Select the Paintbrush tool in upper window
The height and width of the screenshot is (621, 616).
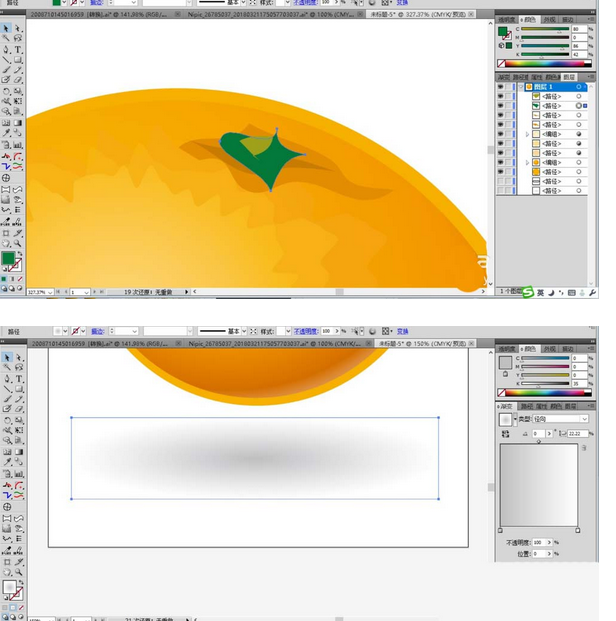click(x=6, y=70)
